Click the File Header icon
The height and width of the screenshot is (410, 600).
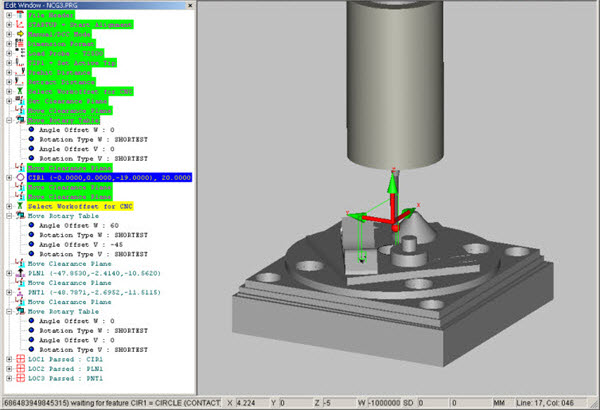click(x=20, y=14)
